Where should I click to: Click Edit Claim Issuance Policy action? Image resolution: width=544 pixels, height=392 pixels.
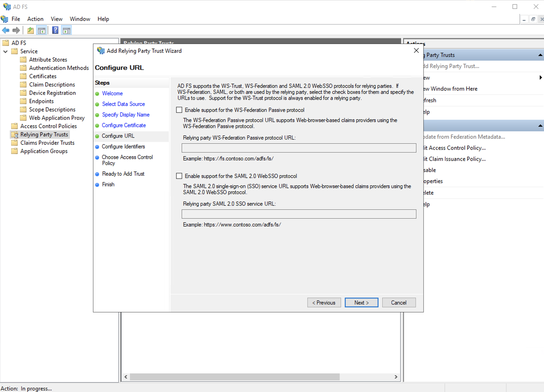(x=455, y=159)
